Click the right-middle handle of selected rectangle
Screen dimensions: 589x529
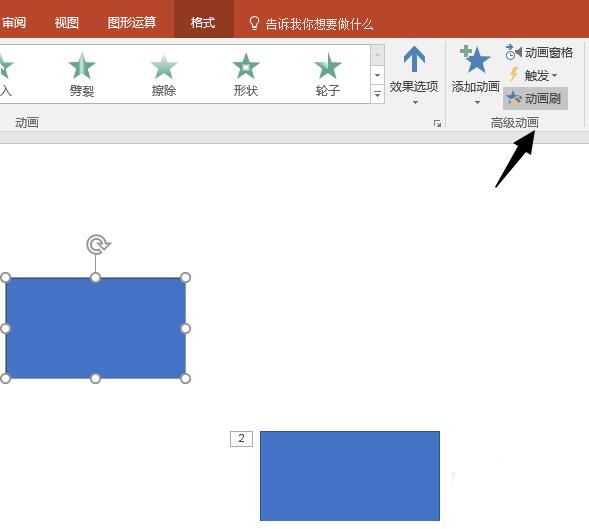pos(185,328)
